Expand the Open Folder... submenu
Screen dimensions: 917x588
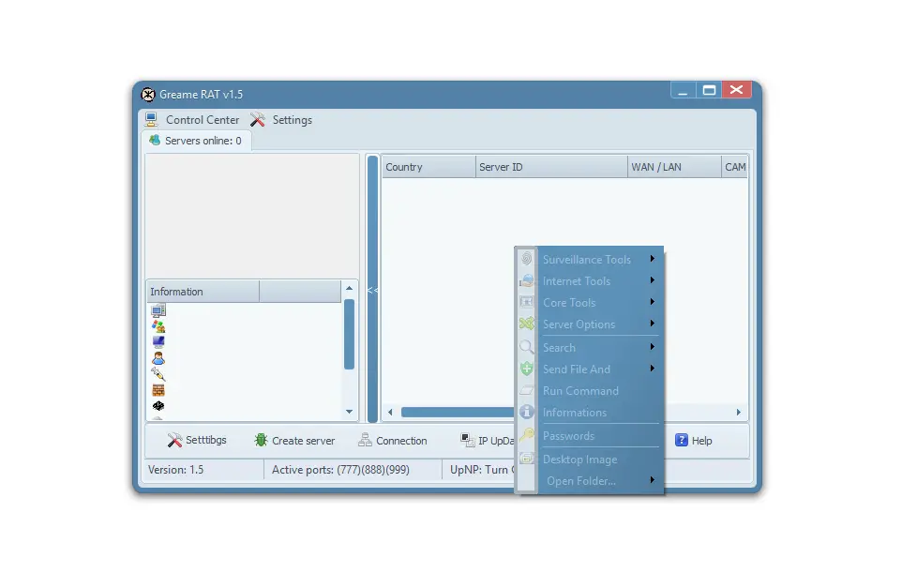pos(652,481)
